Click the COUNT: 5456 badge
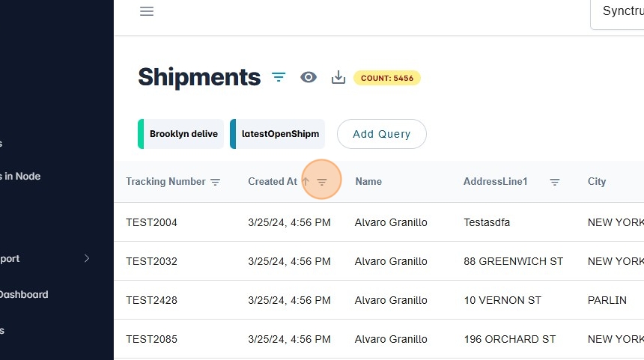 pos(387,78)
